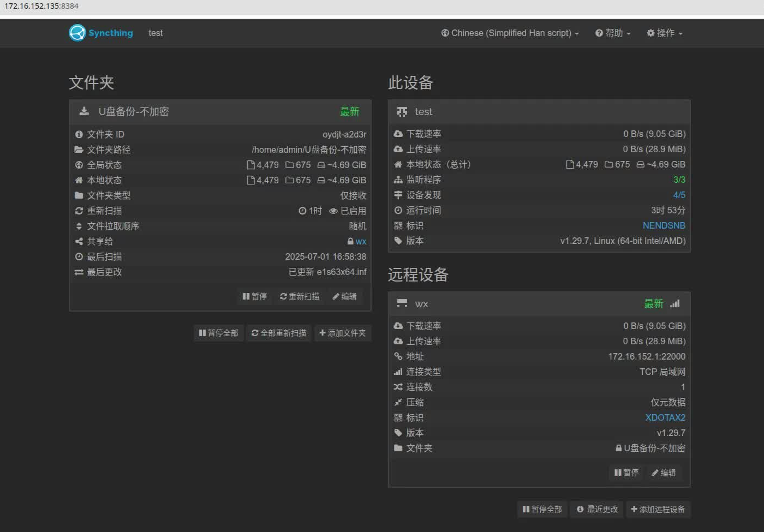Screen dimensions: 764x532
Task: Click the 设备发现 signpost icon
Action: pyautogui.click(x=398, y=195)
